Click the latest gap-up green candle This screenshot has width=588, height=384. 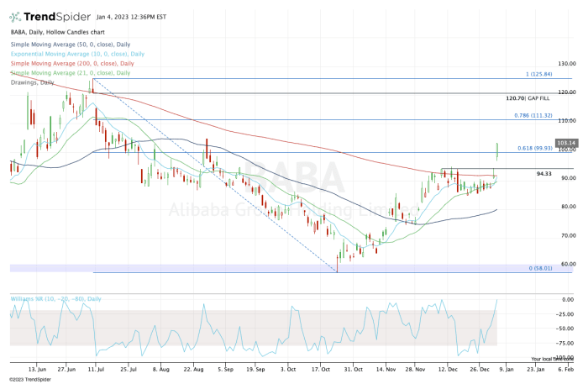[x=498, y=150]
